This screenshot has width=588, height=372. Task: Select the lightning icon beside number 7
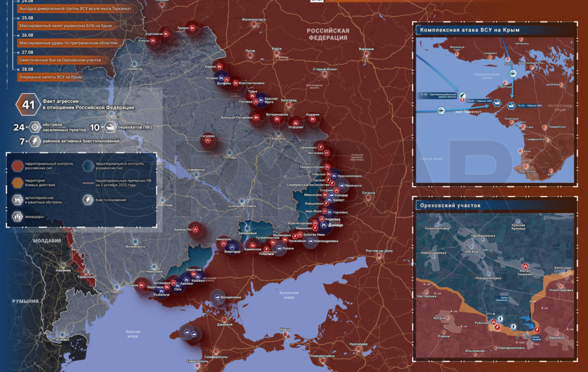click(x=35, y=141)
